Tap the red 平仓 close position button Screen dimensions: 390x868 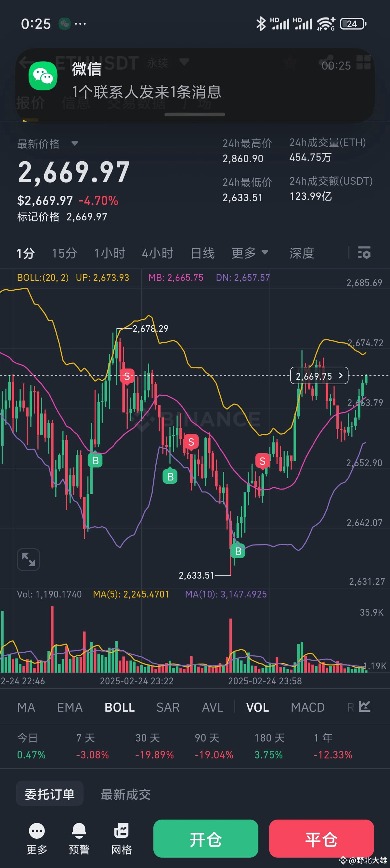pyautogui.click(x=321, y=838)
